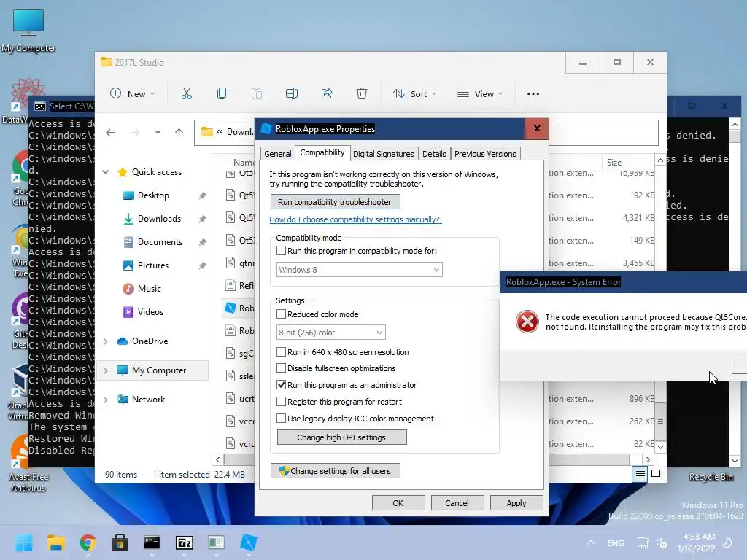Open the Sort dropdown menu
Viewport: 747px width, 560px height.
click(x=414, y=94)
